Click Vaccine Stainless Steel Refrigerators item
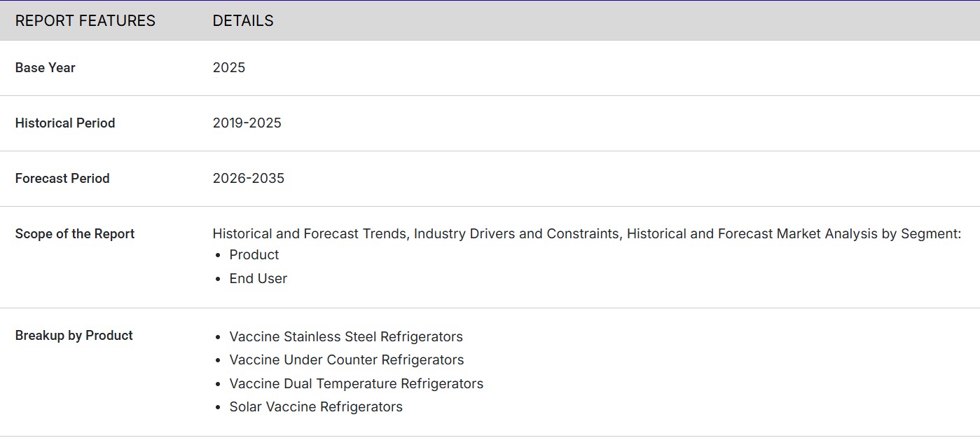This screenshot has height=438, width=980. 346,337
